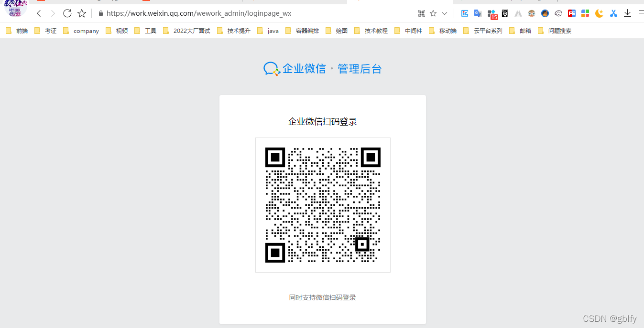
Task: Click the black location-pin extension icon
Action: (505, 13)
